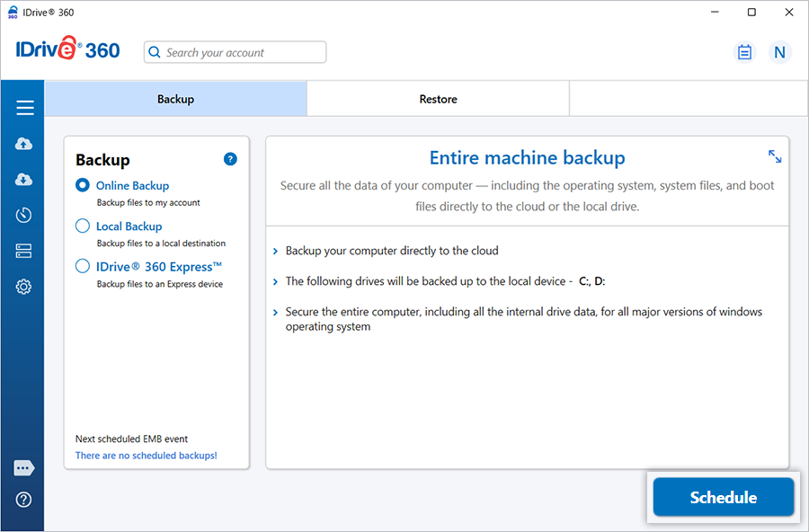
Task: Open settings gear in sidebar
Action: point(24,287)
